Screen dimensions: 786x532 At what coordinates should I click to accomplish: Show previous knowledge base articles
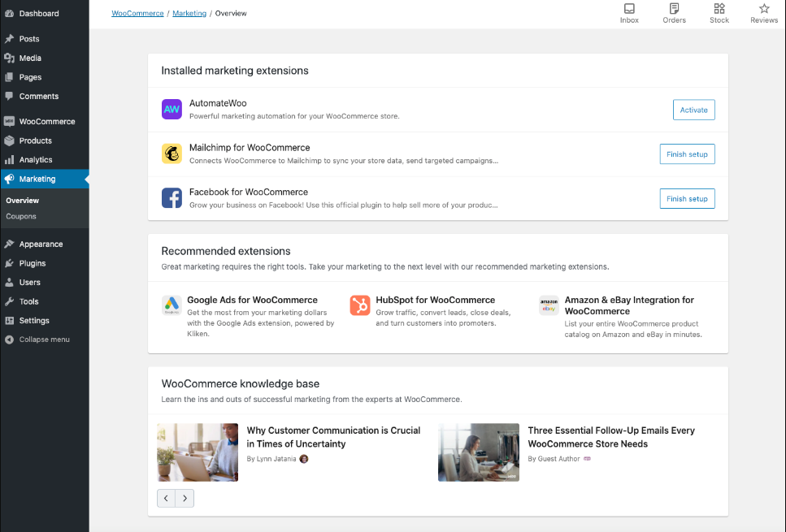166,498
